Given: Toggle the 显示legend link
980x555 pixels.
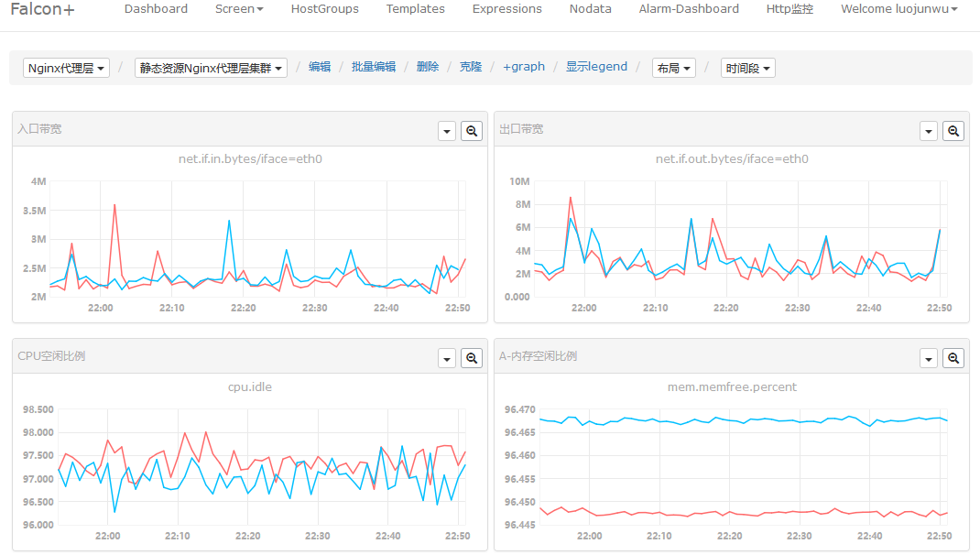Looking at the screenshot, I should tap(596, 67).
